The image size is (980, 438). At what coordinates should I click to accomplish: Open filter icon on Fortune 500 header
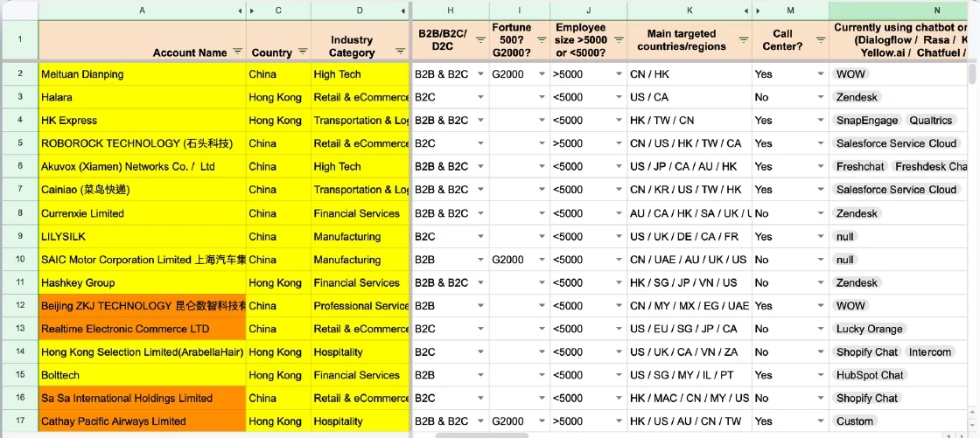(x=542, y=39)
